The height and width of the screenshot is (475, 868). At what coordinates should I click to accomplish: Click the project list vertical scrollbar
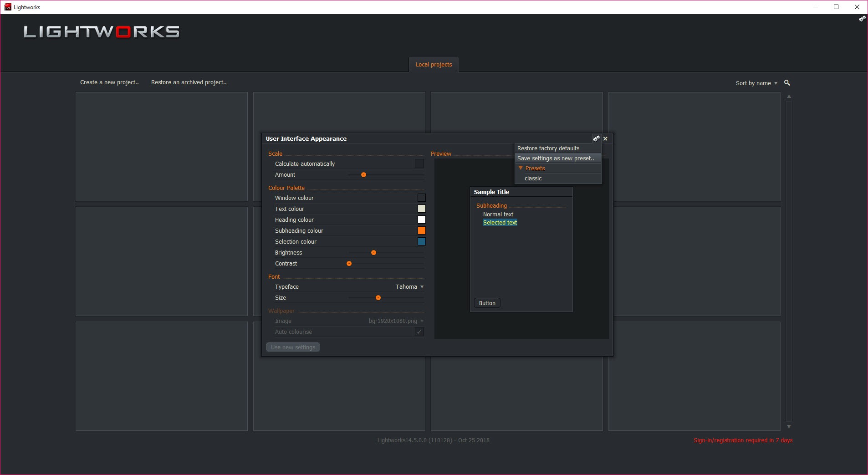(789, 261)
